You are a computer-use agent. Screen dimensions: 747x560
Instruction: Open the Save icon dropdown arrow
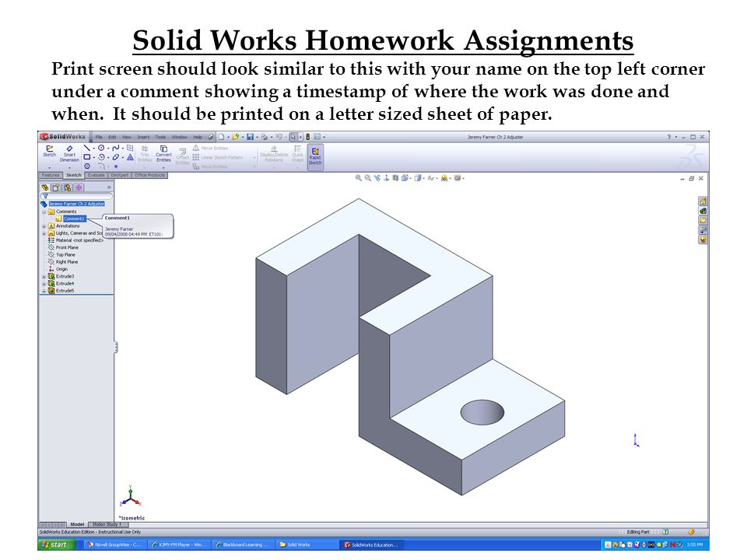(x=257, y=137)
